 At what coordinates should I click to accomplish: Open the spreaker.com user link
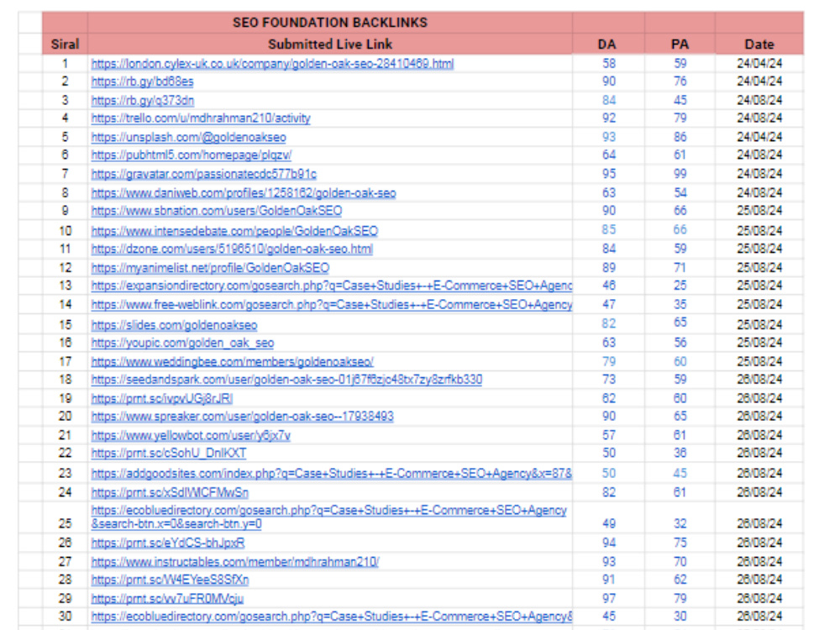click(242, 417)
